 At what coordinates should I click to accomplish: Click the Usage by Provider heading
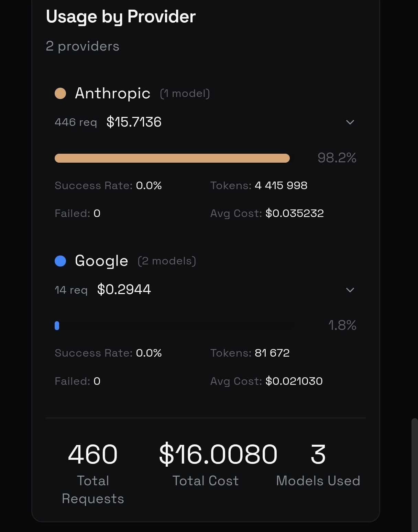pos(121,17)
